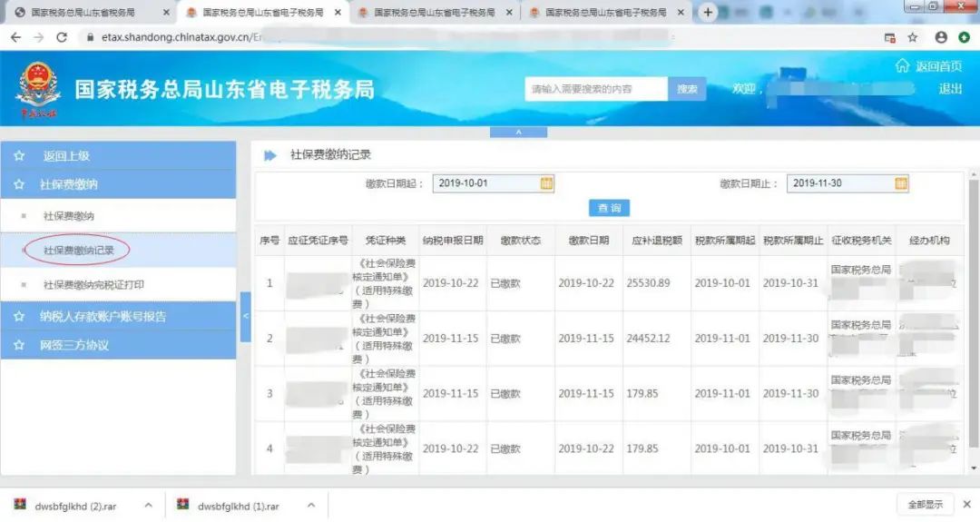
Task: Click dwsbfglkhd (1).rar file icon
Action: [183, 505]
